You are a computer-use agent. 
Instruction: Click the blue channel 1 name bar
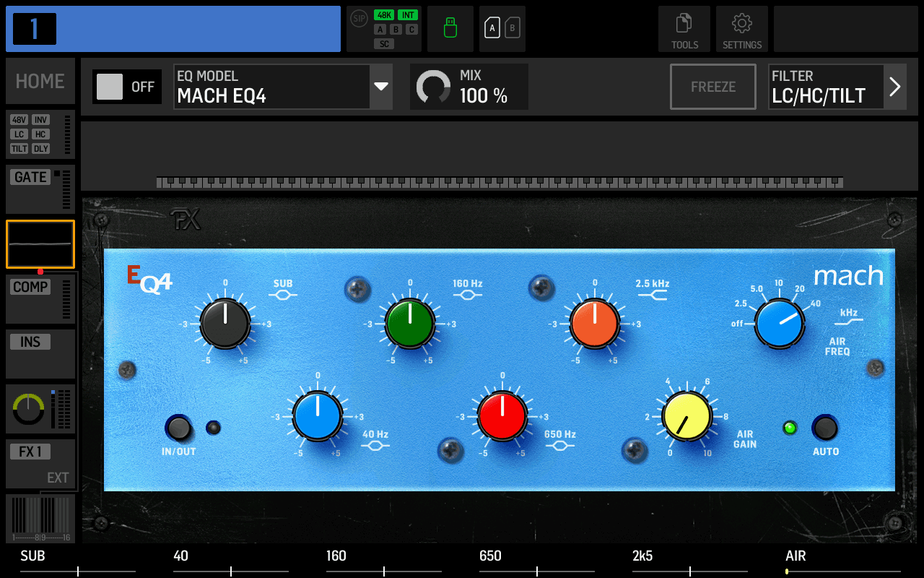point(173,29)
